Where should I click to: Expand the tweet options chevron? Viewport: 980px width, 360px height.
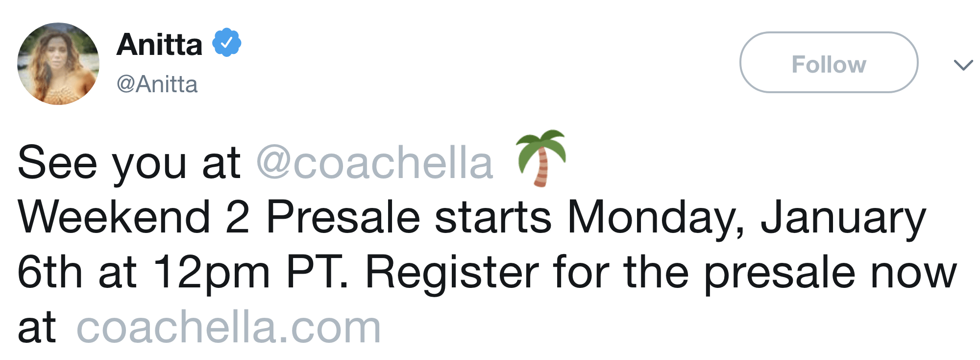coord(963,65)
